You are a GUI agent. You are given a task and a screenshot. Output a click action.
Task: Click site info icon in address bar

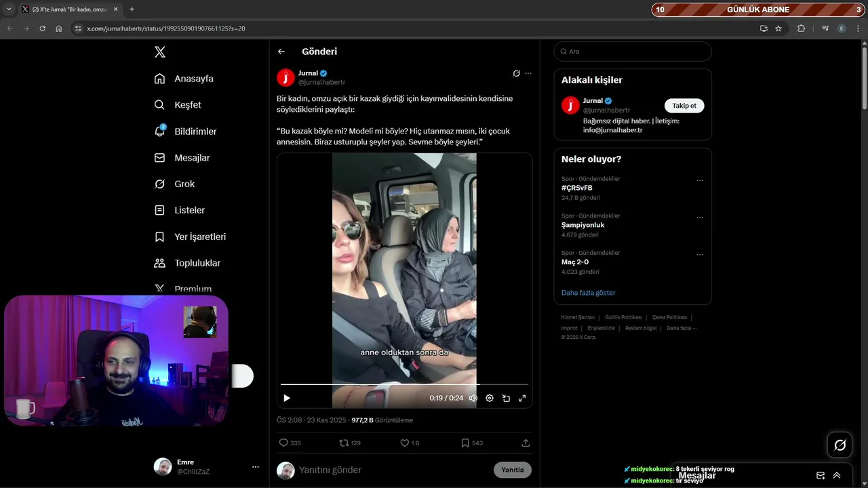click(x=78, y=28)
